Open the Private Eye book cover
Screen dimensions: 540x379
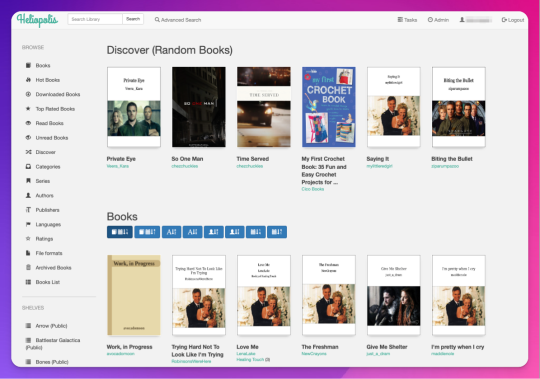[x=134, y=107]
